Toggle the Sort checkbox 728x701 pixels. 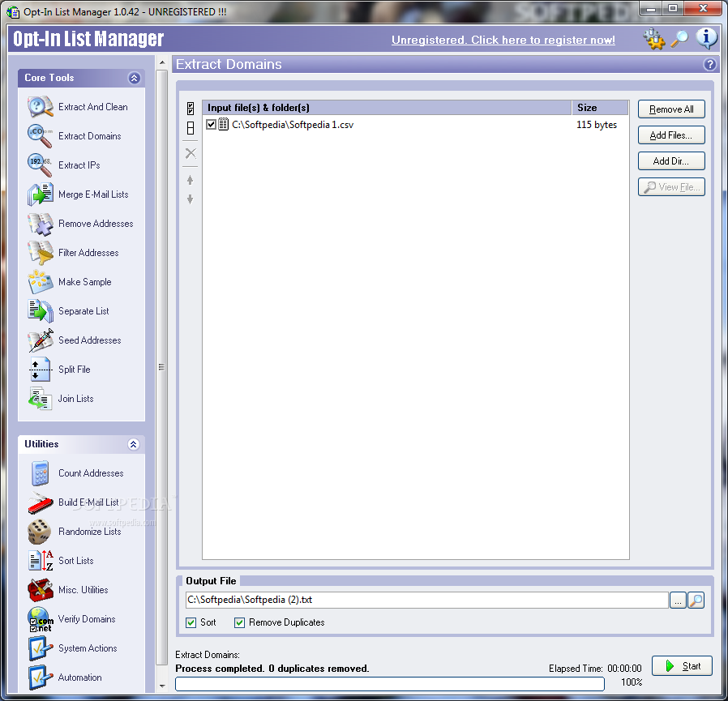[191, 622]
